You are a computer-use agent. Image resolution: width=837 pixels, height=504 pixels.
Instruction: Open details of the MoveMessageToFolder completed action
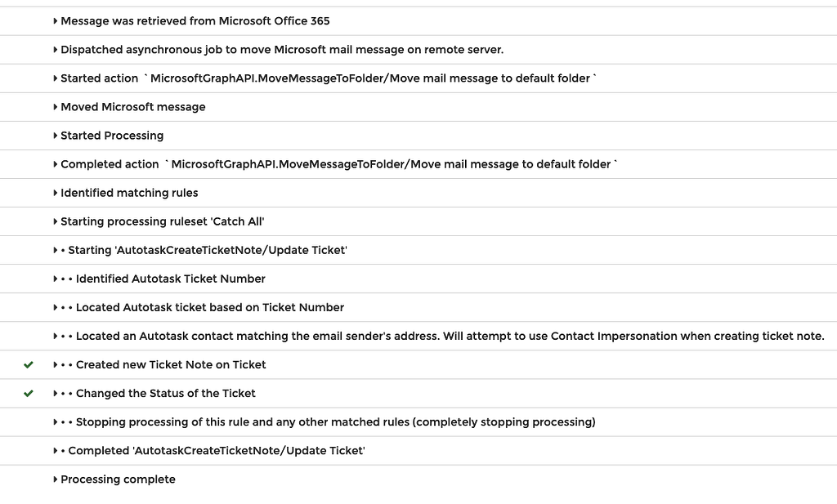[55, 163]
